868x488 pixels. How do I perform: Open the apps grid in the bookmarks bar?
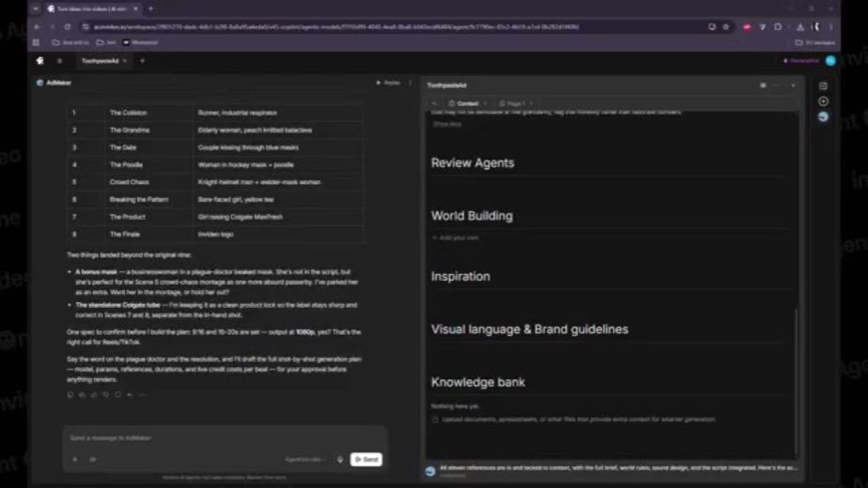(x=36, y=42)
